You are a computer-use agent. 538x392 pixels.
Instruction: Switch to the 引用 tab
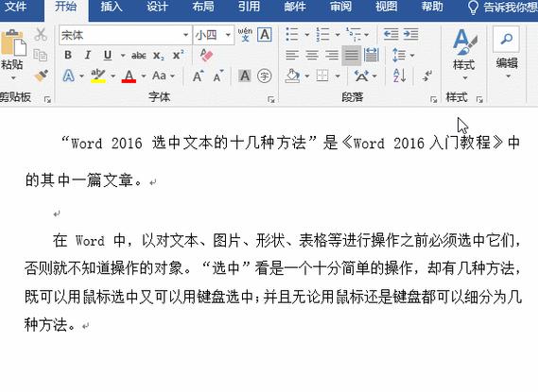pos(249,7)
